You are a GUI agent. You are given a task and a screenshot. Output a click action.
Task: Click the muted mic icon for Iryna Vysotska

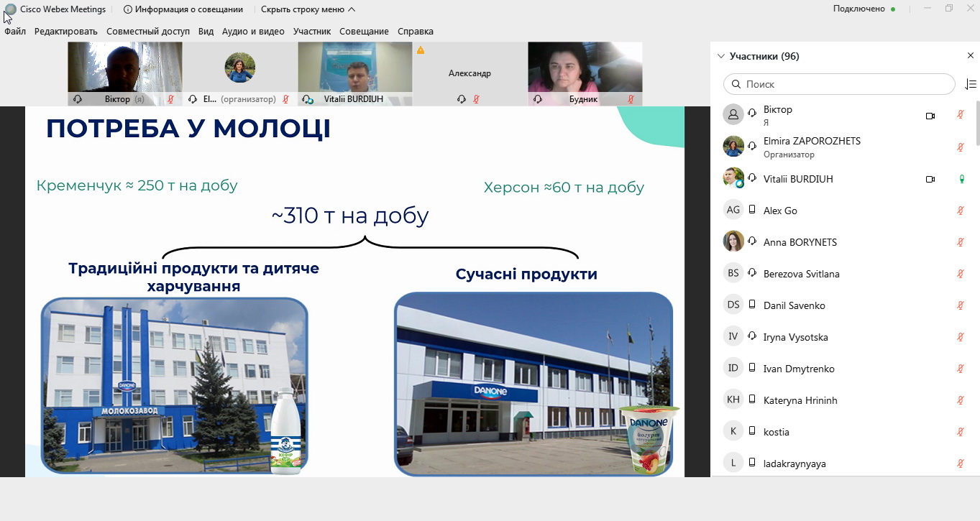(961, 337)
